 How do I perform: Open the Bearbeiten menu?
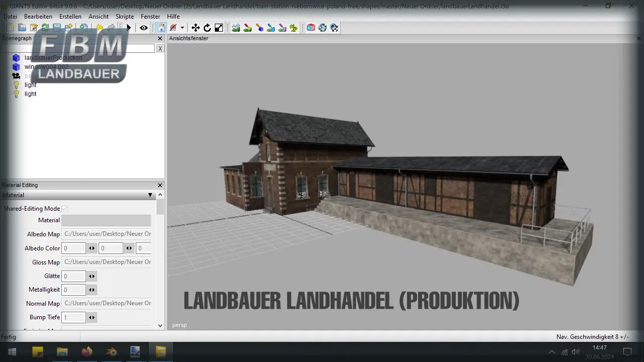38,17
